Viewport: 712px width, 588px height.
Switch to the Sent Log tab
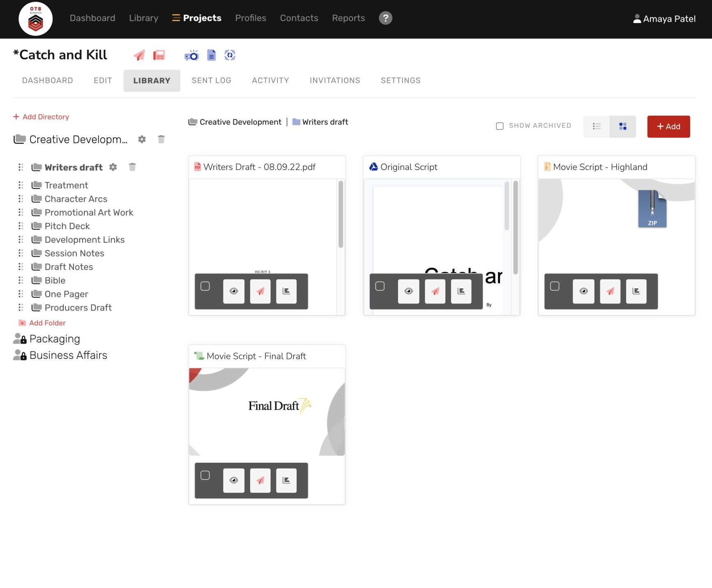(x=211, y=80)
